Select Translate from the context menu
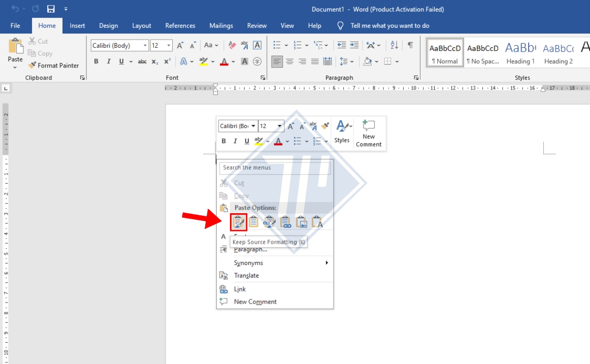 pos(246,276)
